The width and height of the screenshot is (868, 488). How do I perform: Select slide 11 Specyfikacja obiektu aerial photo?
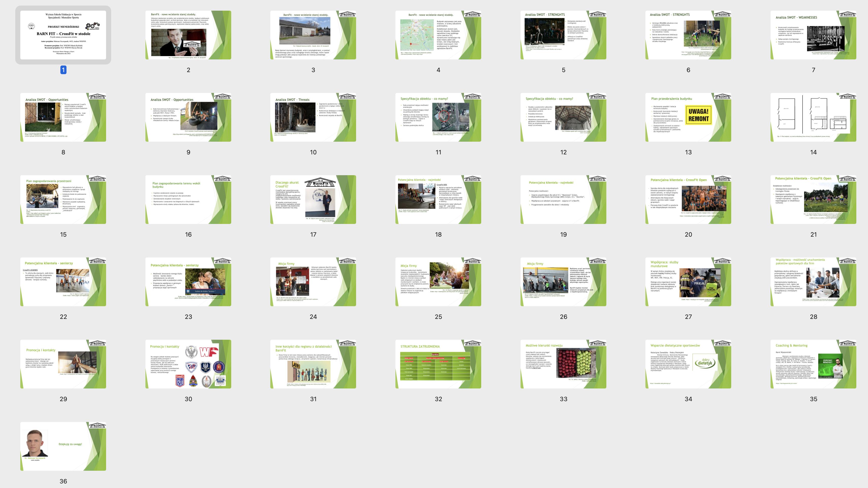coord(438,117)
